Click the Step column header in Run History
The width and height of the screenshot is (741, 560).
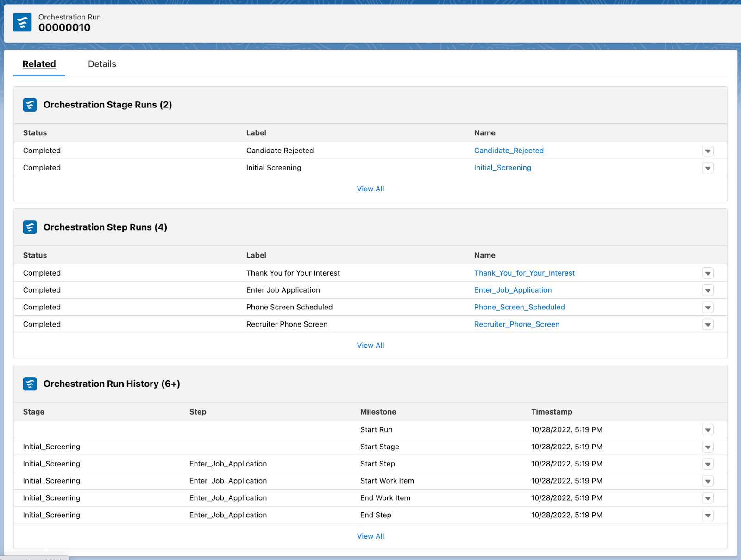click(x=198, y=412)
